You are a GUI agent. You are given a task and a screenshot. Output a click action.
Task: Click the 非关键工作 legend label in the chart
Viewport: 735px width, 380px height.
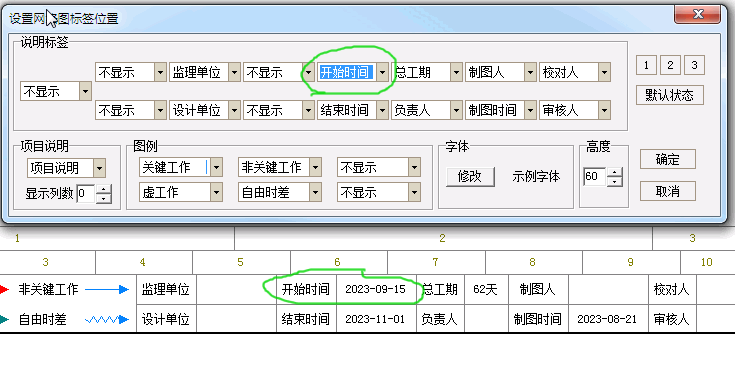point(48,289)
